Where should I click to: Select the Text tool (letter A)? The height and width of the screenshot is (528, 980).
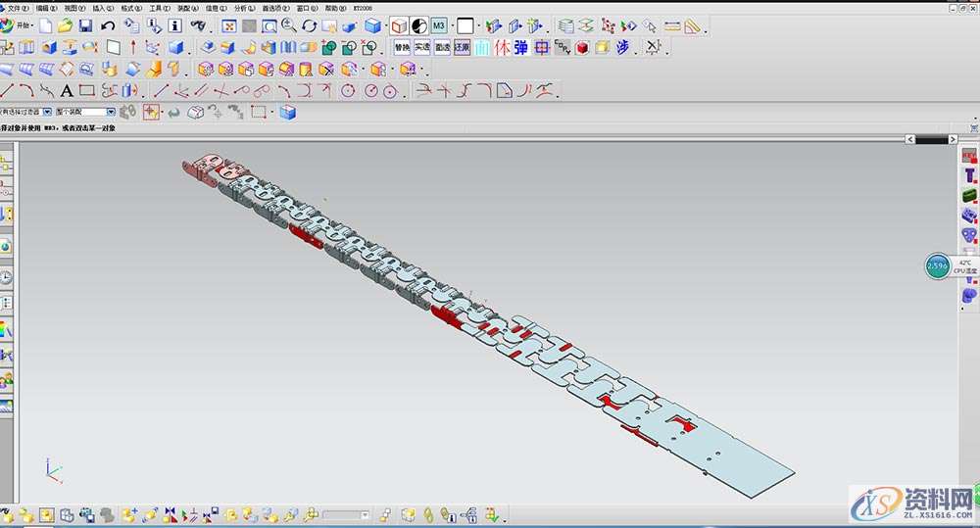(x=67, y=91)
